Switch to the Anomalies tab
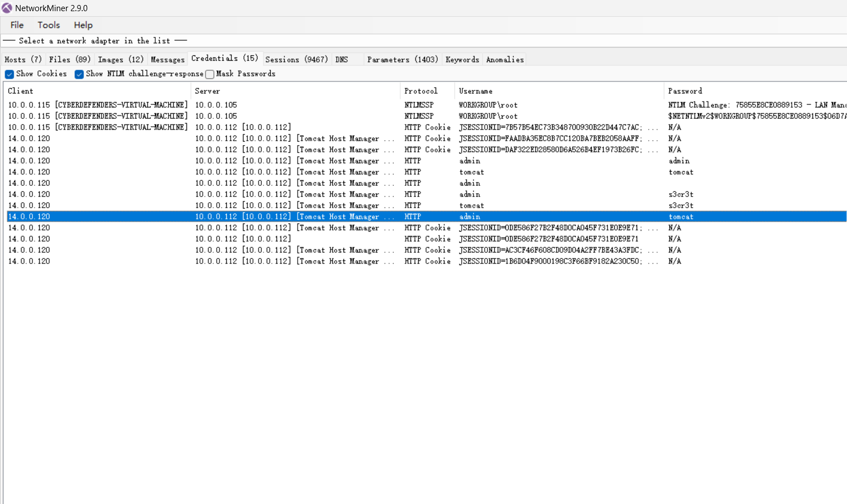This screenshot has width=847, height=504. [x=505, y=59]
